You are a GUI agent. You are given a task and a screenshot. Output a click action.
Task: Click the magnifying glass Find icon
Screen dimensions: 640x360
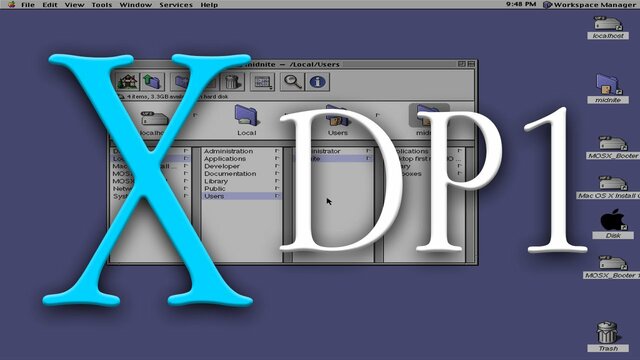pyautogui.click(x=293, y=82)
